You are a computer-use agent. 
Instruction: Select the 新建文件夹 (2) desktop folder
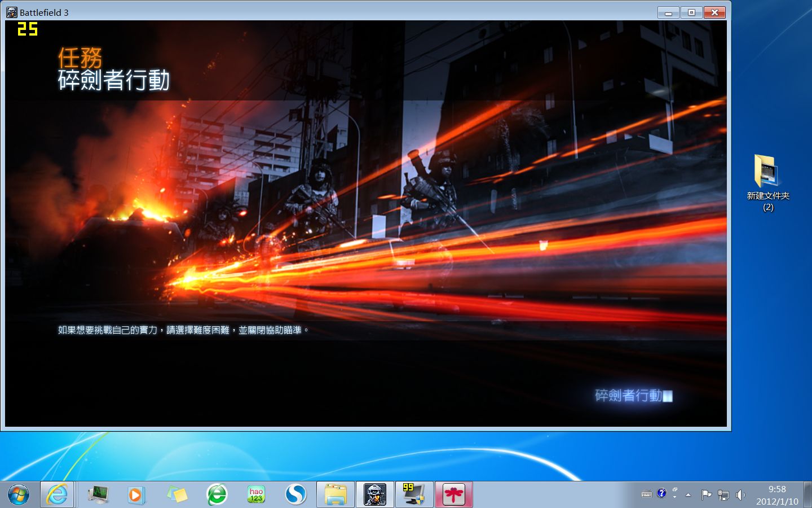pyautogui.click(x=768, y=183)
